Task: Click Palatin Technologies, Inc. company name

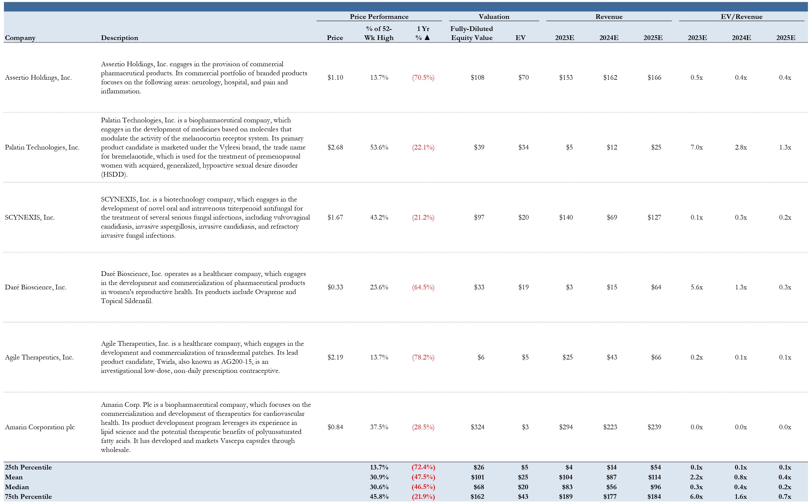Action: [42, 147]
